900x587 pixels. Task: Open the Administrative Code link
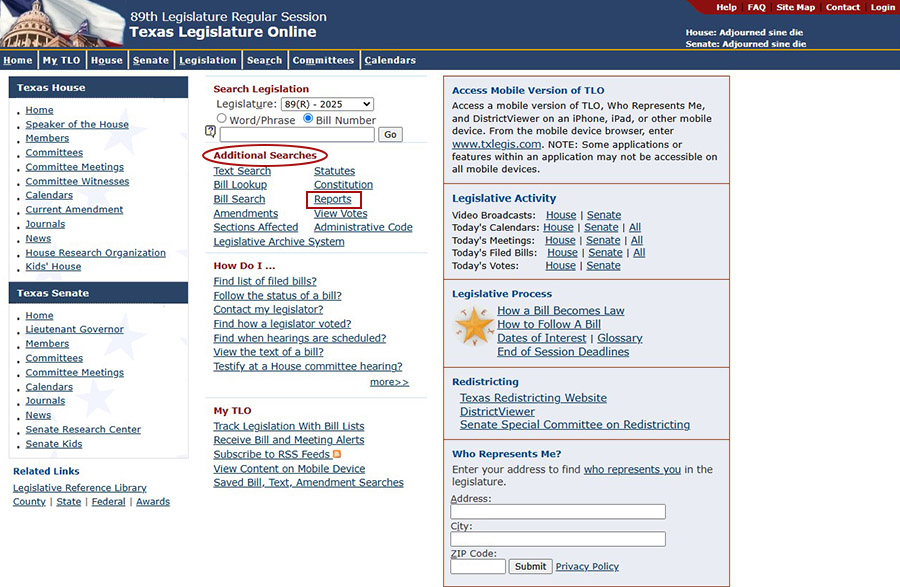pyautogui.click(x=363, y=227)
